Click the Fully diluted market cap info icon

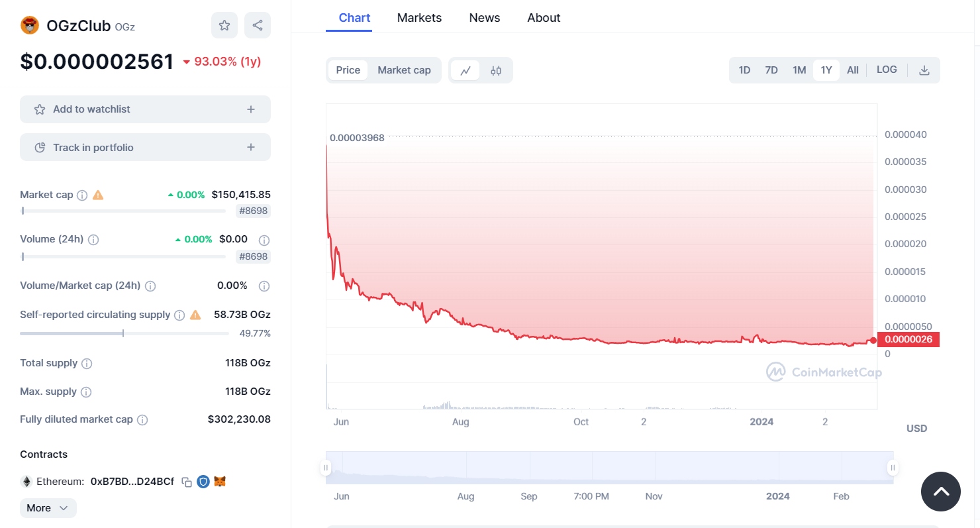coord(142,420)
